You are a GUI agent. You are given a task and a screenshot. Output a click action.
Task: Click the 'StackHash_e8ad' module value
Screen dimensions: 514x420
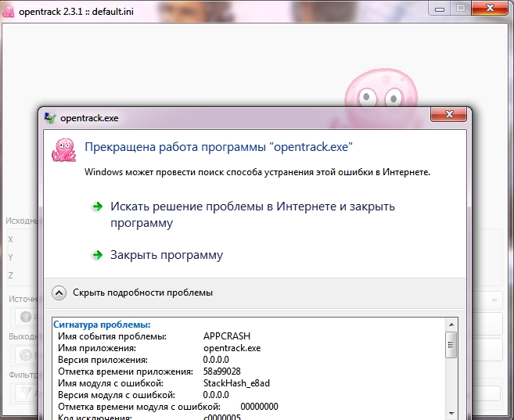pyautogui.click(x=236, y=383)
